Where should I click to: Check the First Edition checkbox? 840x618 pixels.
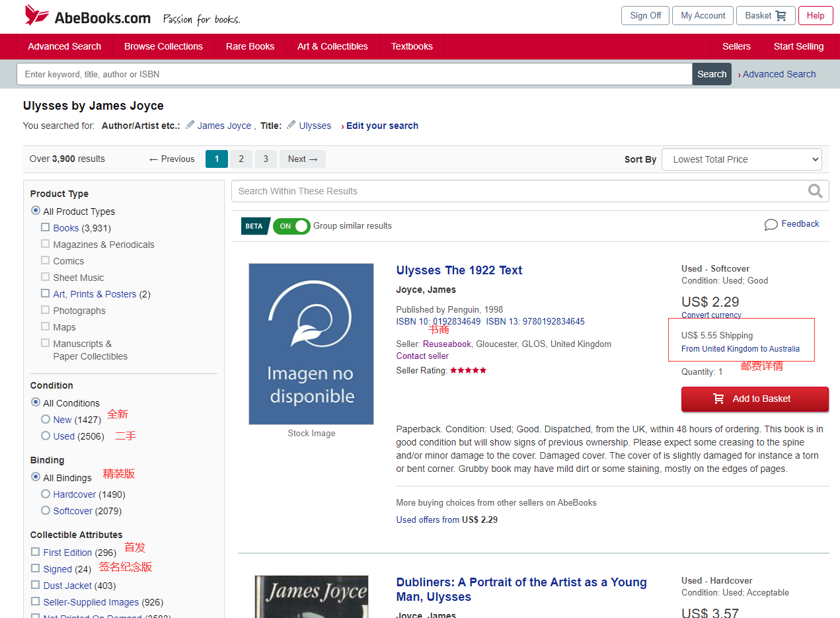[x=36, y=551]
